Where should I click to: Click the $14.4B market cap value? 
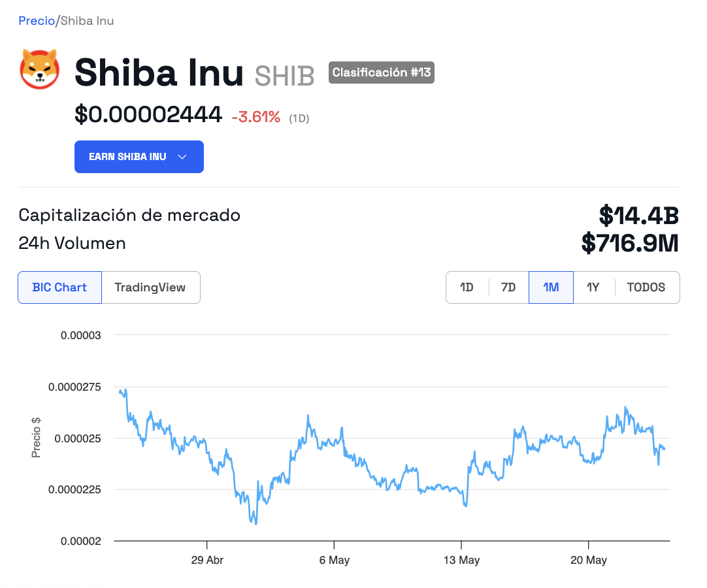[638, 216]
